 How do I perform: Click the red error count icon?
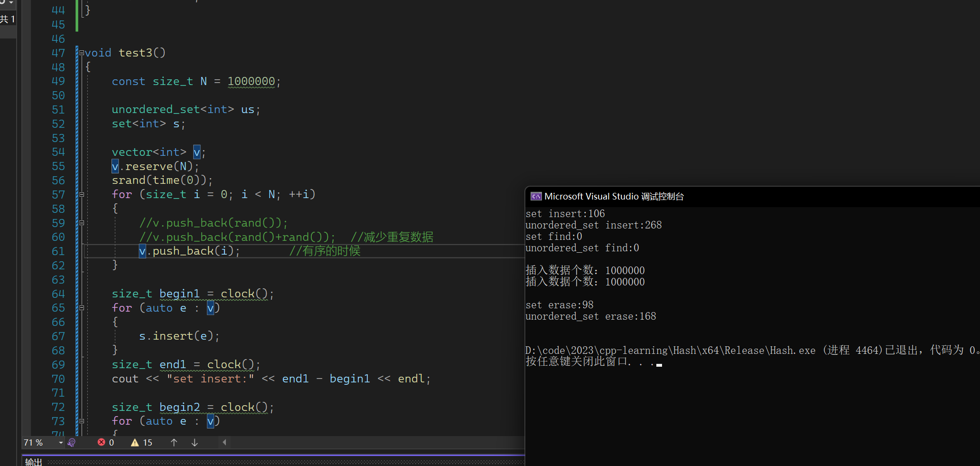click(101, 442)
